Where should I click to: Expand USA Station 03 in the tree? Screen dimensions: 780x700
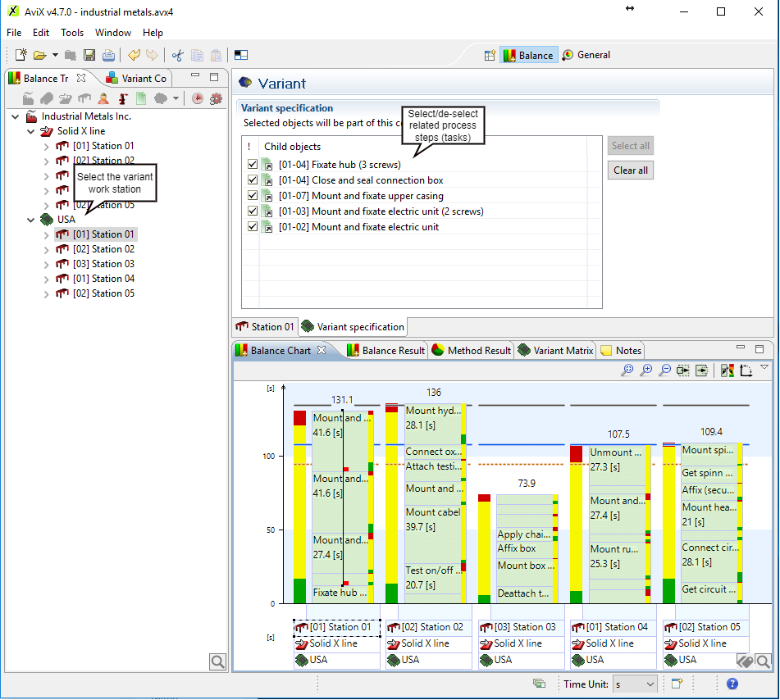[46, 264]
